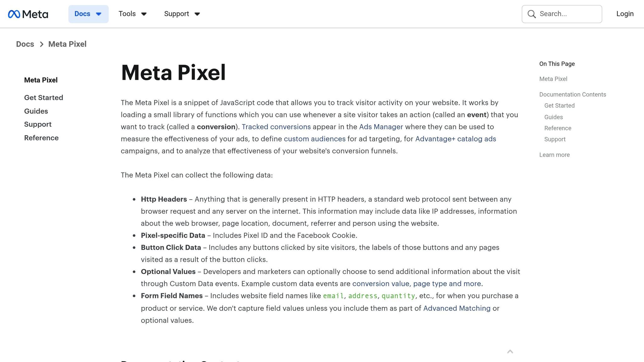
Task: Select Support under Documentation Contents
Action: tap(555, 139)
